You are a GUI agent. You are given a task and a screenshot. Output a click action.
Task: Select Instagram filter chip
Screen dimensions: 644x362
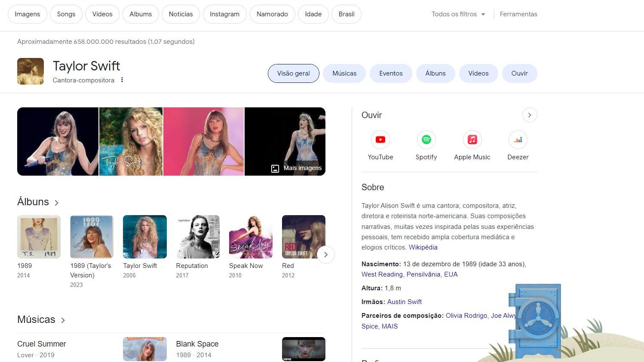[x=224, y=14]
